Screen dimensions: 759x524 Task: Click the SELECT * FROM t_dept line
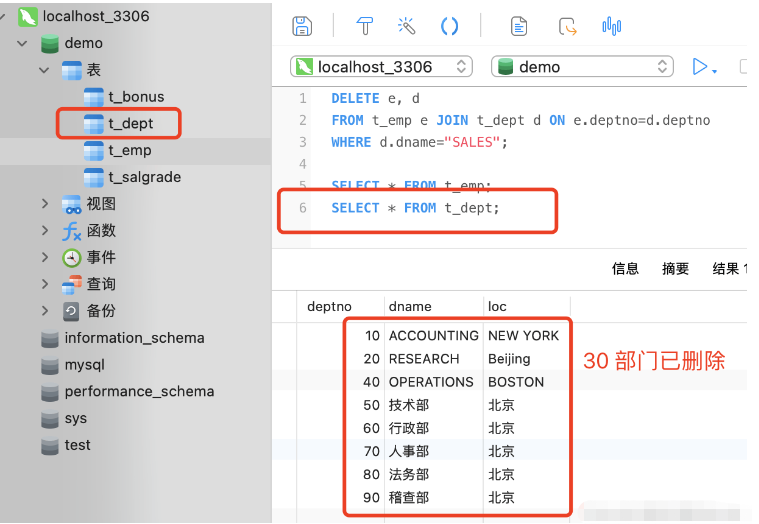click(x=415, y=208)
